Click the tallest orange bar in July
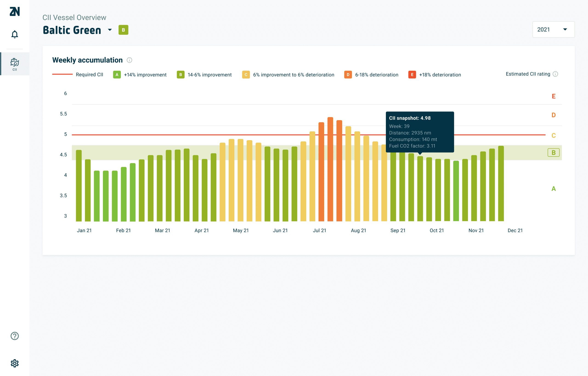Viewport: 588px width, 376px height. pyautogui.click(x=330, y=169)
